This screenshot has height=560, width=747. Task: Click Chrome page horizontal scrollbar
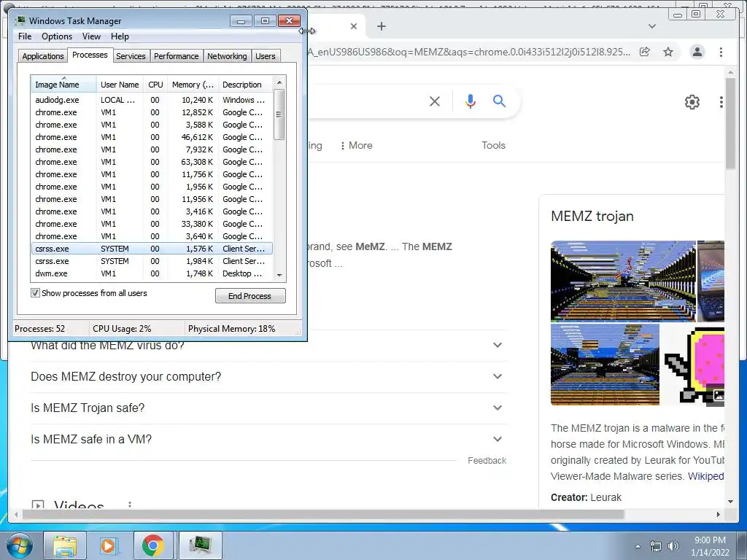[323, 514]
